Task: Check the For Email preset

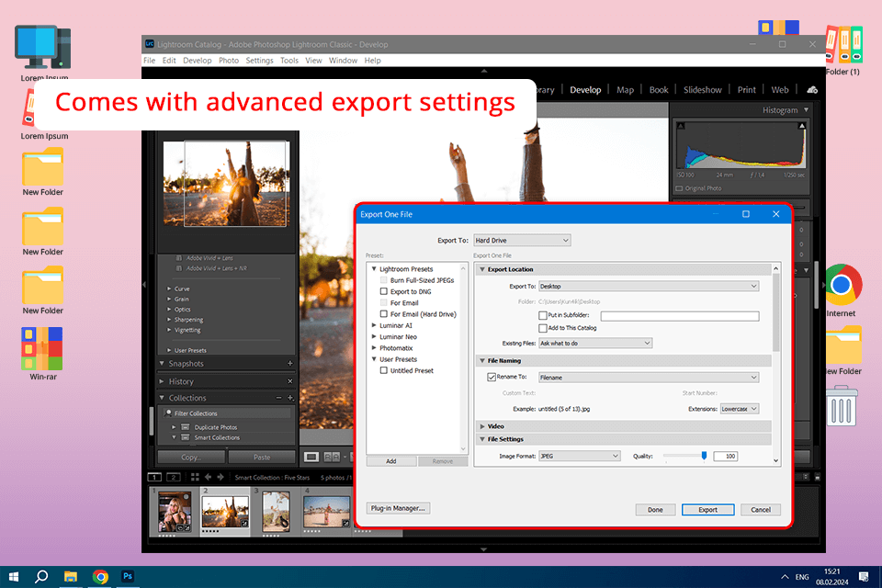Action: pyautogui.click(x=384, y=302)
